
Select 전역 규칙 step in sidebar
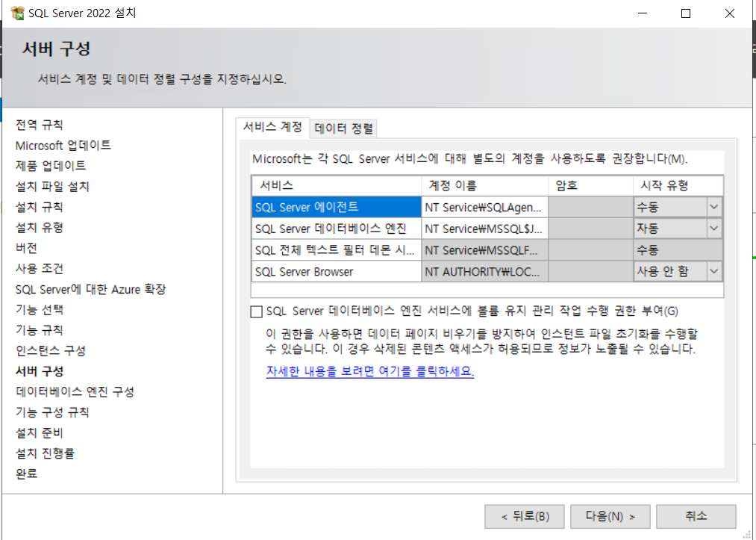[39, 125]
